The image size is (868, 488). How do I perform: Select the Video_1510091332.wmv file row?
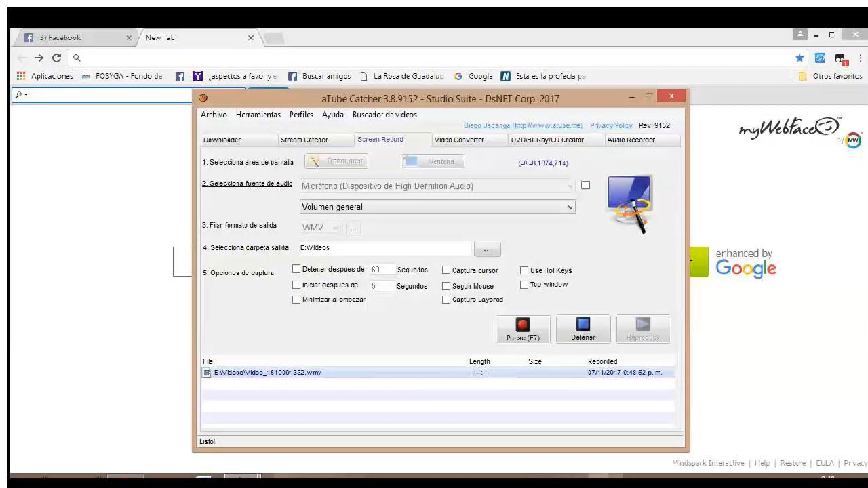pos(437,373)
